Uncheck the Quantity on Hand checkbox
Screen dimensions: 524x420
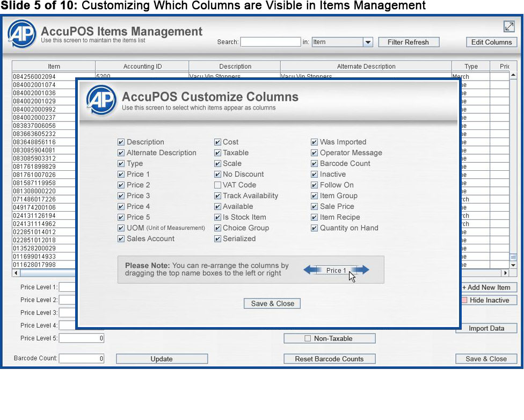[x=314, y=228]
